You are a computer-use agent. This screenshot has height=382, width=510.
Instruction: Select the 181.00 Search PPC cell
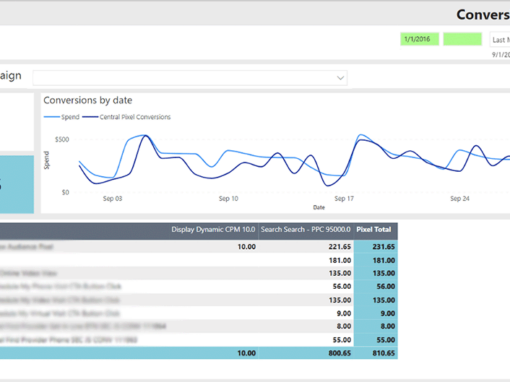click(x=340, y=260)
